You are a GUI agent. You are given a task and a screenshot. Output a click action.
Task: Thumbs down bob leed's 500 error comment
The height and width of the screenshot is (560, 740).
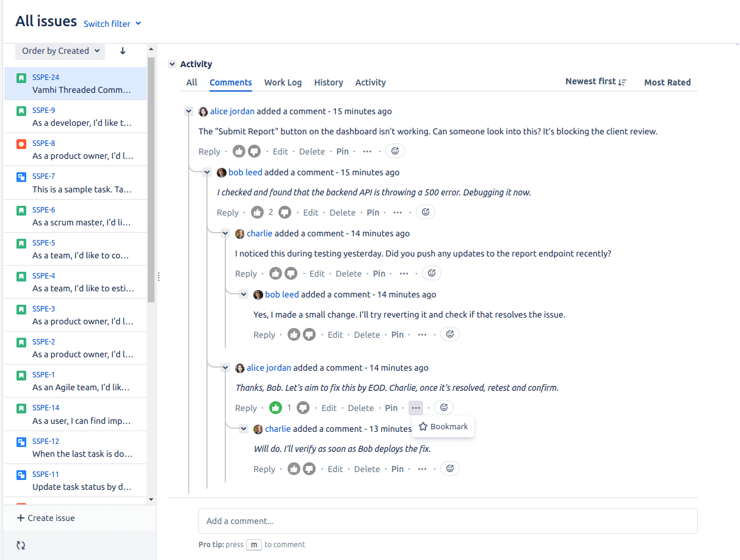coord(285,213)
